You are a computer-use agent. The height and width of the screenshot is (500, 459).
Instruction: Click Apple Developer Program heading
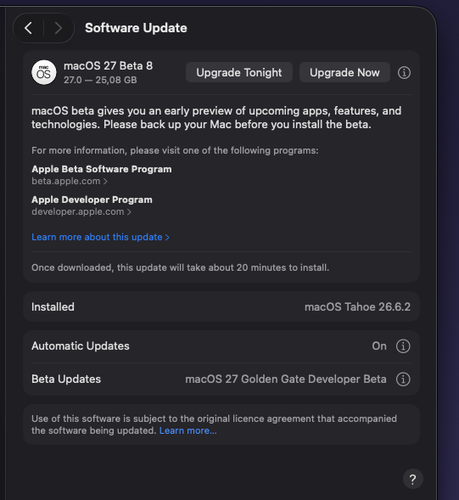click(x=92, y=200)
